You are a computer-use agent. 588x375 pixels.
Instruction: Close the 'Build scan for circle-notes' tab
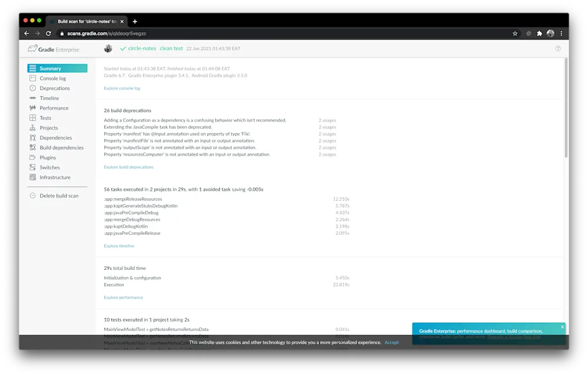(x=122, y=21)
